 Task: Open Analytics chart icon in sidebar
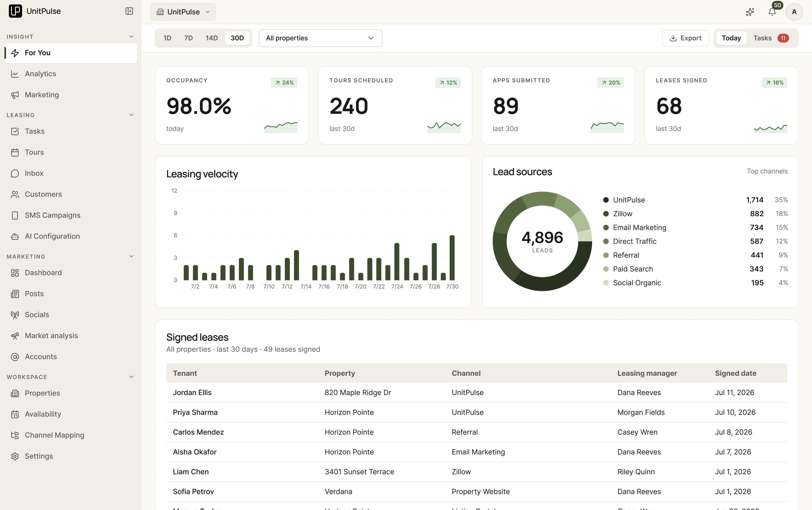click(x=15, y=74)
